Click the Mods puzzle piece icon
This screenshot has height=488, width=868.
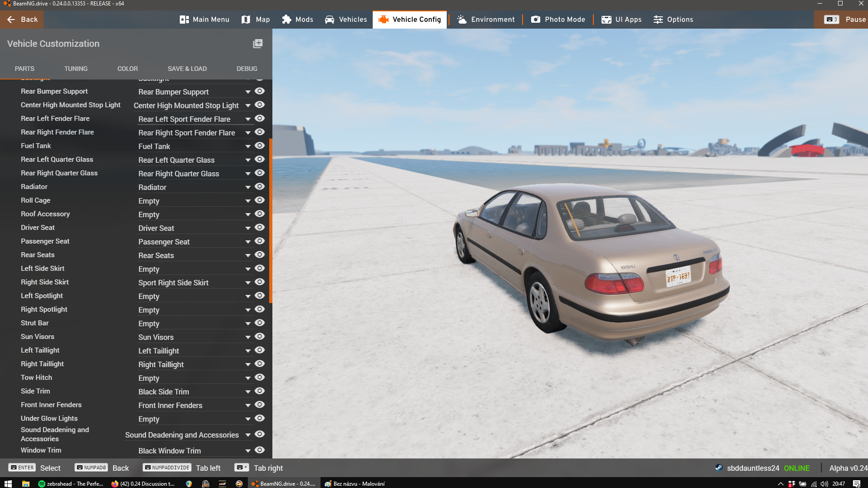click(x=286, y=20)
